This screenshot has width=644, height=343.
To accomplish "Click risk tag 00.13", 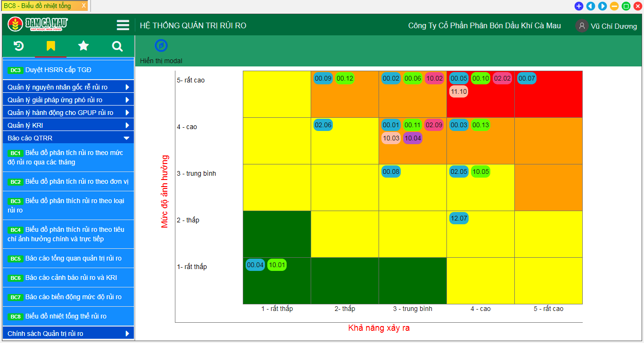I will click(481, 125).
